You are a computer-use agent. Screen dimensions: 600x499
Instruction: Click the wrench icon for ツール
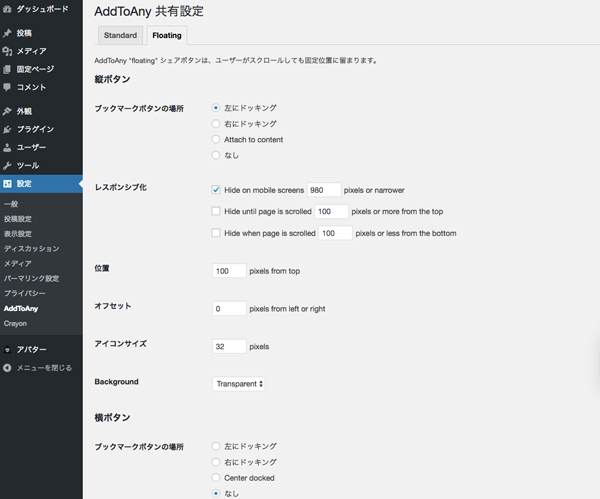click(x=7, y=165)
